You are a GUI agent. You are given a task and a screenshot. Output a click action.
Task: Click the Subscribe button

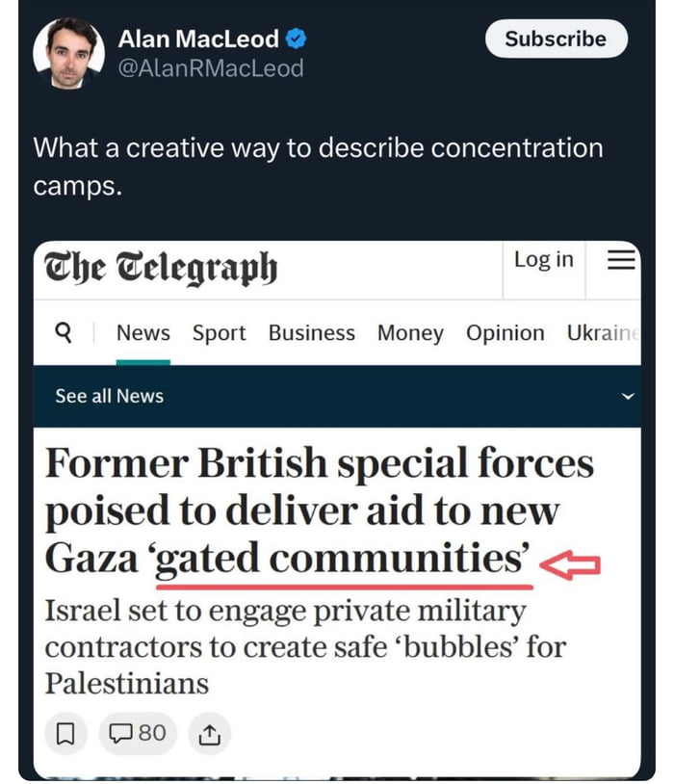coord(556,39)
